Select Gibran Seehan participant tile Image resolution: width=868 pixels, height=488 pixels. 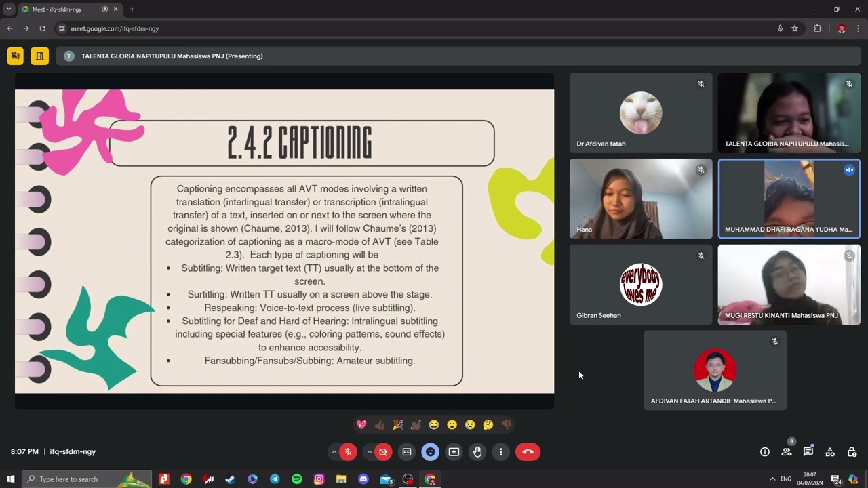(x=641, y=285)
